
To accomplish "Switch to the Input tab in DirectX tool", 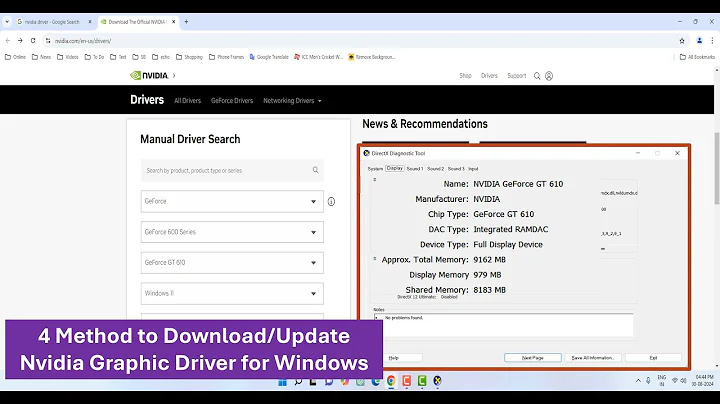I will 473,169.
